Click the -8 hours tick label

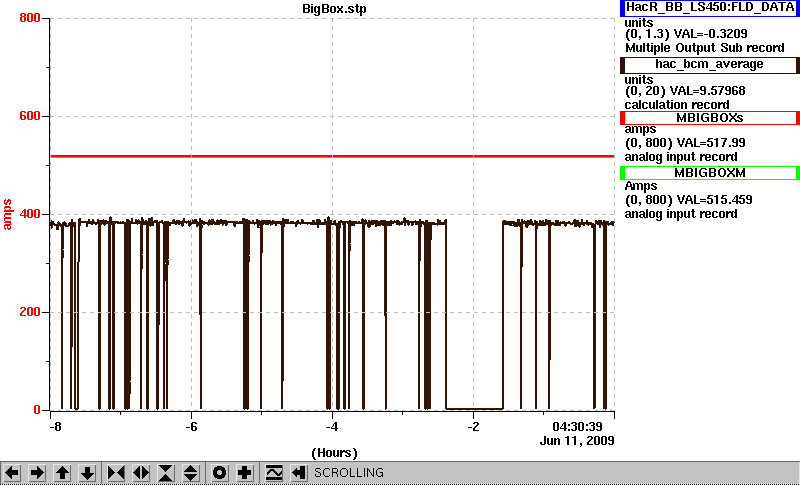coord(56,426)
